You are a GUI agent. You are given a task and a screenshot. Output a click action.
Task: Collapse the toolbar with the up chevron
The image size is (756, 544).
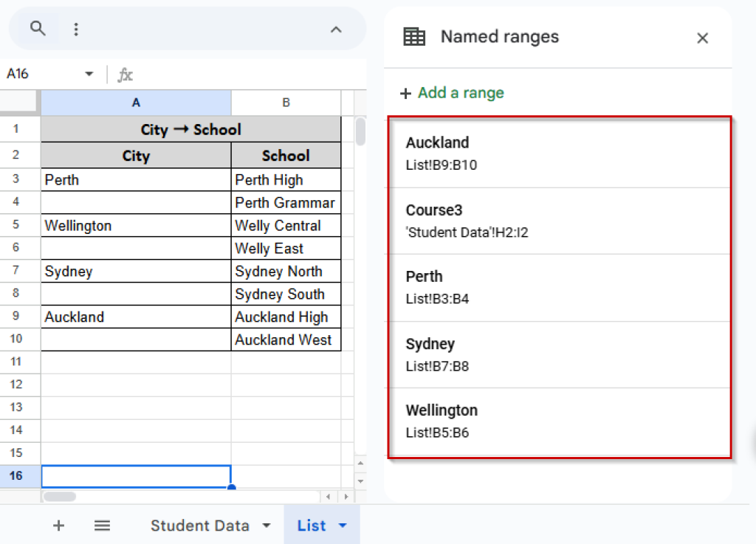point(336,30)
